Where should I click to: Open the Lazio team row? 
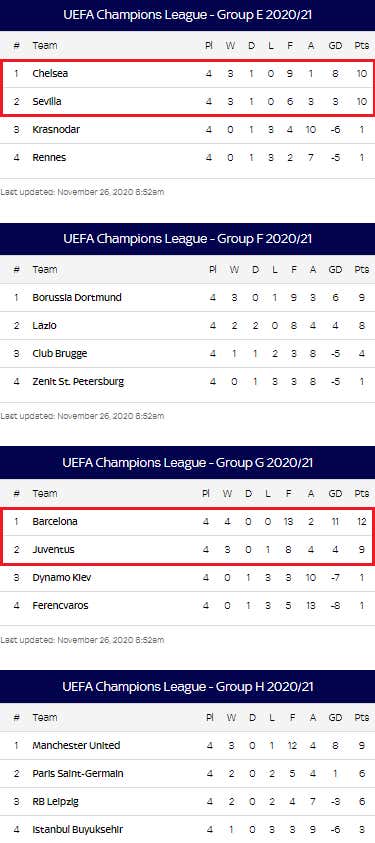click(x=188, y=325)
